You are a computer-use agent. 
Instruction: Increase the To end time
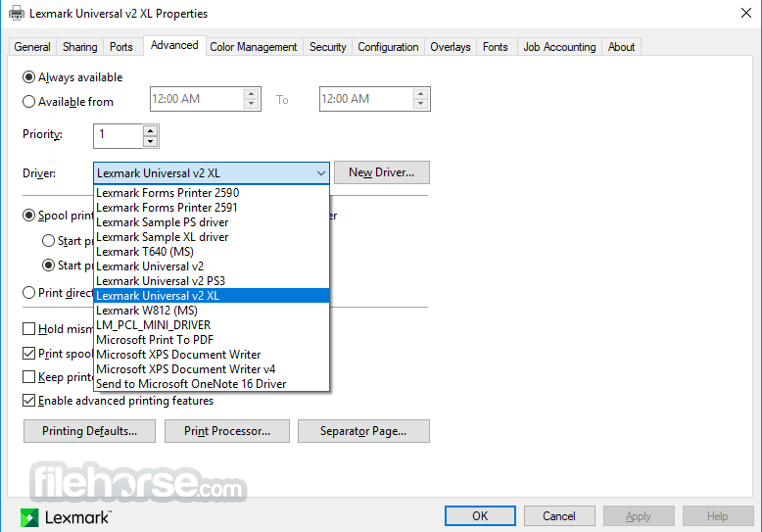(x=421, y=93)
